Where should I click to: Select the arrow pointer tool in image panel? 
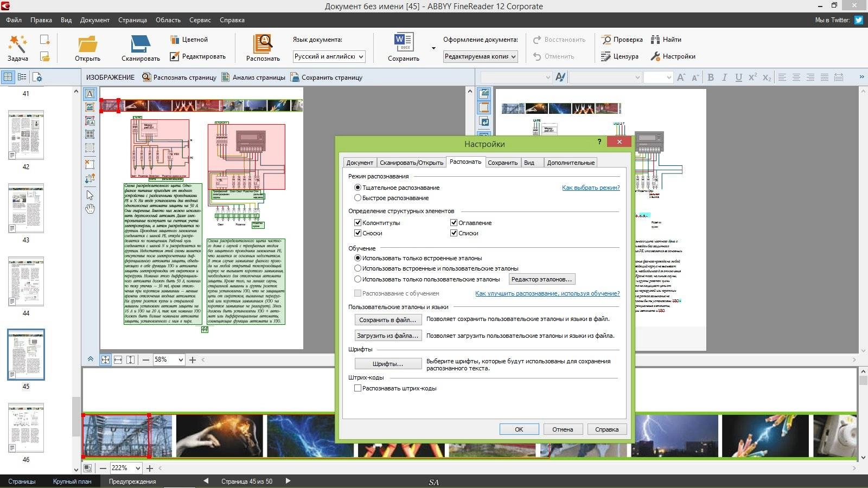90,195
